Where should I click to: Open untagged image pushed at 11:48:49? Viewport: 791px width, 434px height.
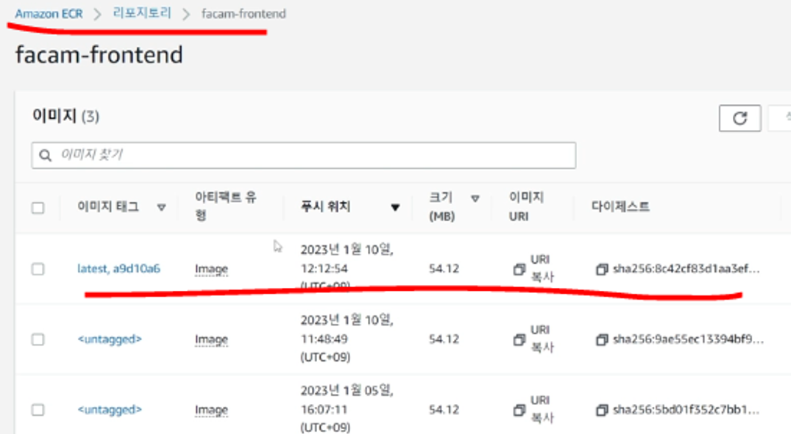click(x=109, y=339)
